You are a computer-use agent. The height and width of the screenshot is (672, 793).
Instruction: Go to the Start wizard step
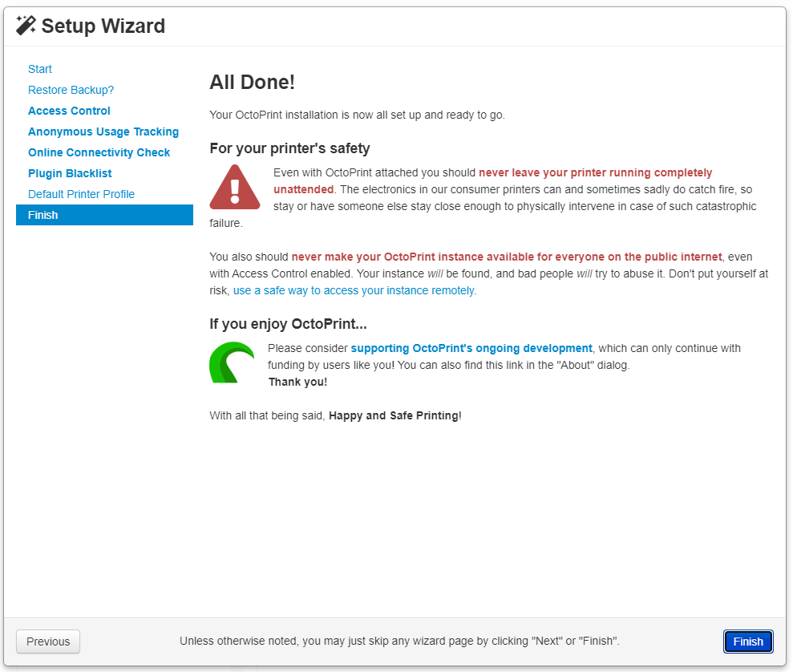[40, 69]
